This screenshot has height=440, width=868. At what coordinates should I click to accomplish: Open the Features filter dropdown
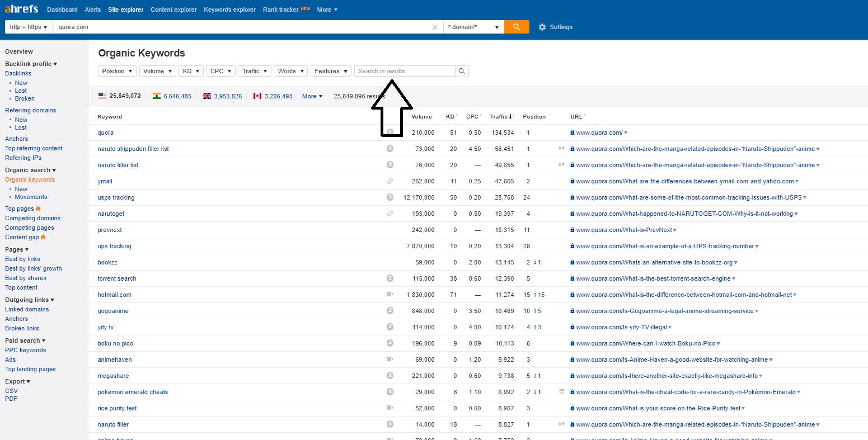331,71
